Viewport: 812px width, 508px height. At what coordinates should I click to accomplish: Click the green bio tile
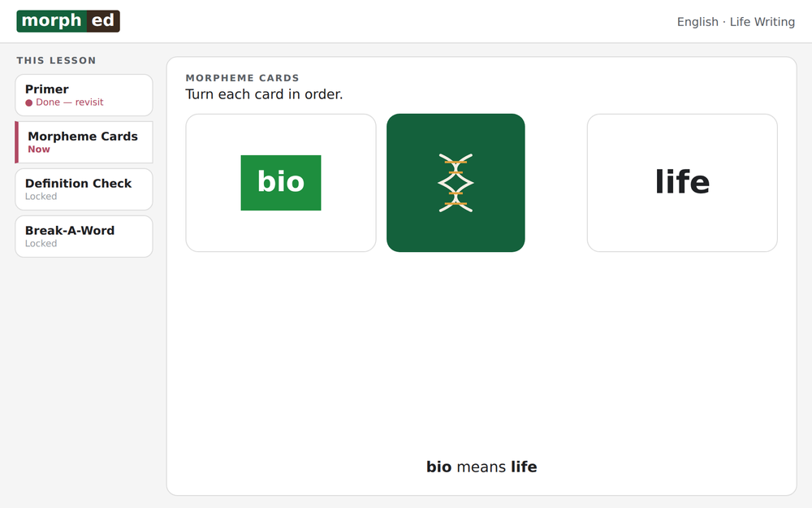[x=281, y=183]
